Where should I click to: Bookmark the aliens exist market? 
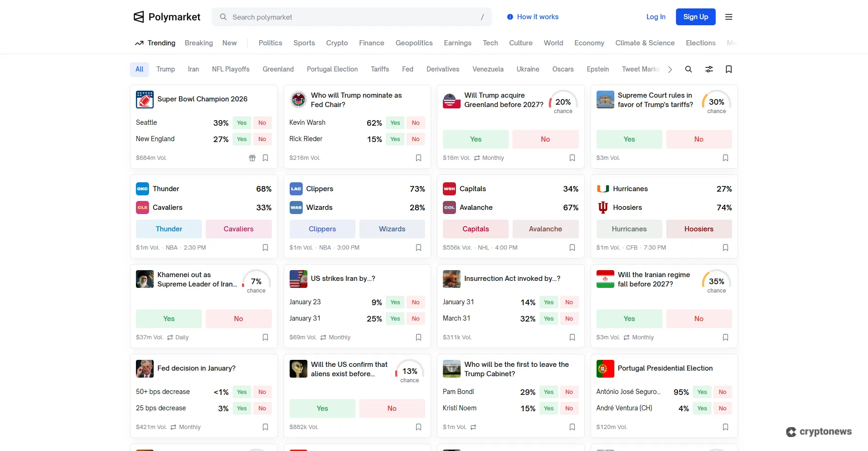[x=419, y=427]
